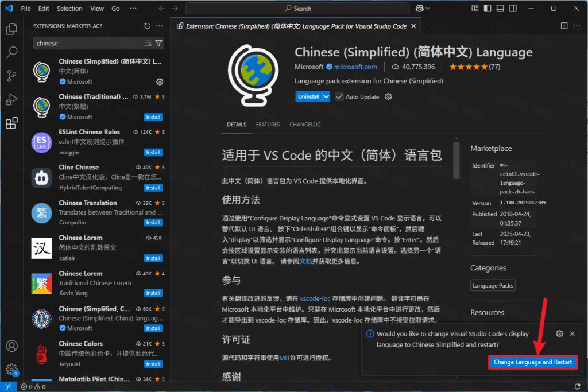The width and height of the screenshot is (588, 392).
Task: Split the editor to the right
Action: (x=564, y=26)
